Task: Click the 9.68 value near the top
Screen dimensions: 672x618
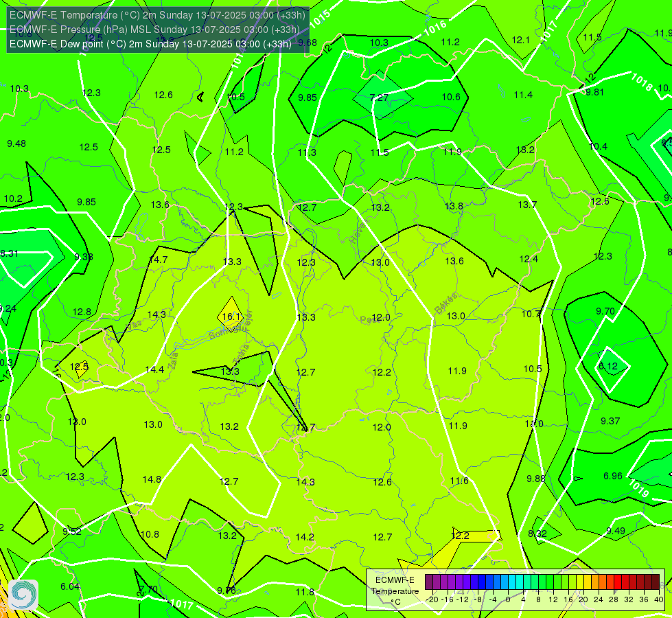Action: coord(308,43)
